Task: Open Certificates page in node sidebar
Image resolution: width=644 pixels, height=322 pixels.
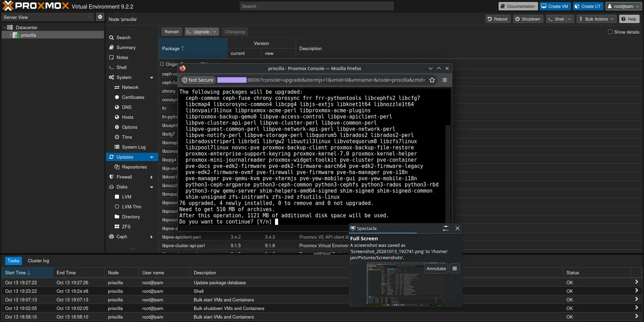Action: (x=133, y=97)
